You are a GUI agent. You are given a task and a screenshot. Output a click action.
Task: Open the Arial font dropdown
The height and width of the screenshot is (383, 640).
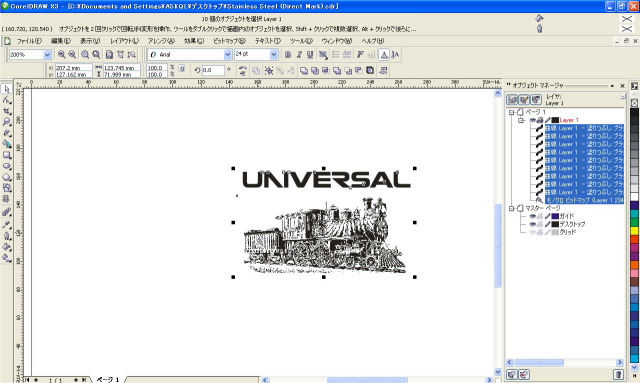point(228,54)
